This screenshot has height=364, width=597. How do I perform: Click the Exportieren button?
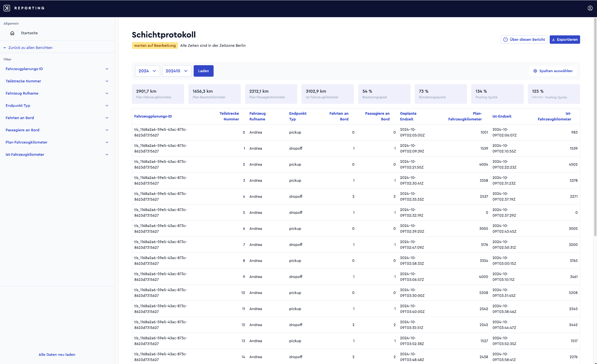coord(565,40)
